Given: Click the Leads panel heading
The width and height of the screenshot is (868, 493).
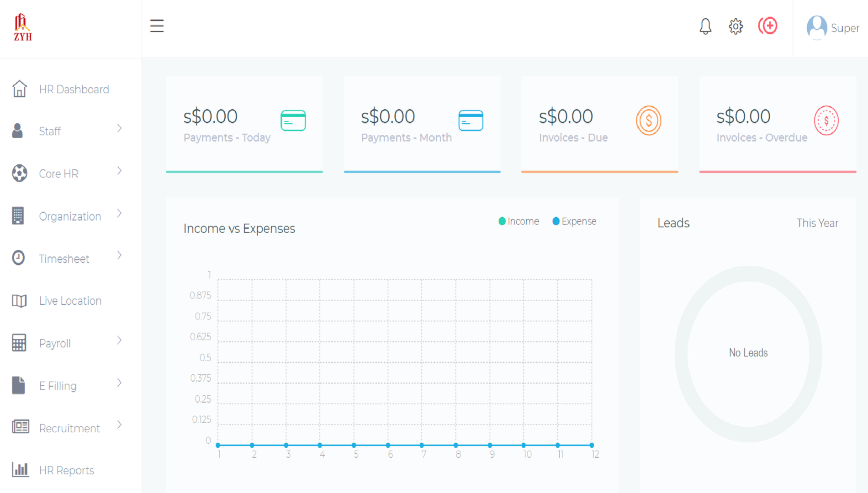Looking at the screenshot, I should 673,223.
